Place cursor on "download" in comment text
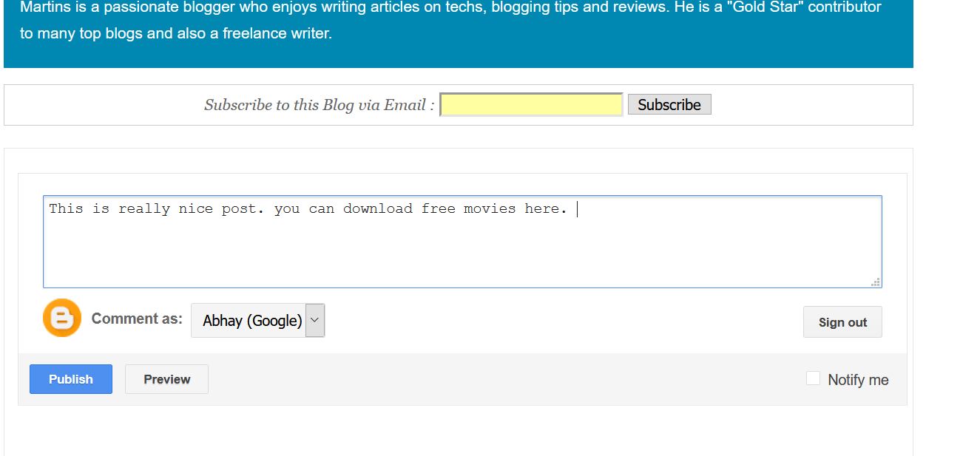 (377, 209)
